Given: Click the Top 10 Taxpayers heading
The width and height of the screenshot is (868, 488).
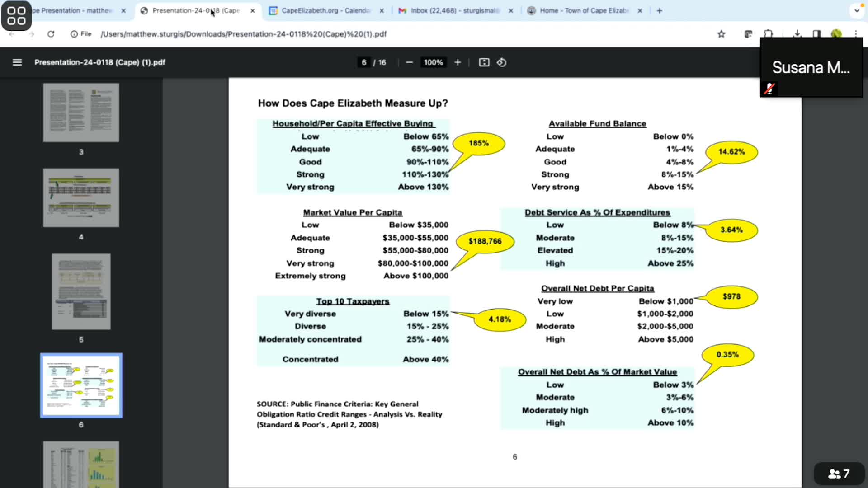Looking at the screenshot, I should (353, 301).
